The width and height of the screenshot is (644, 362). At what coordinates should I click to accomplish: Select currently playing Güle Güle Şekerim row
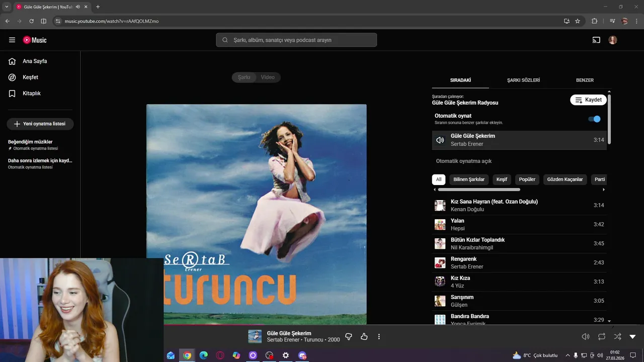tap(519, 140)
